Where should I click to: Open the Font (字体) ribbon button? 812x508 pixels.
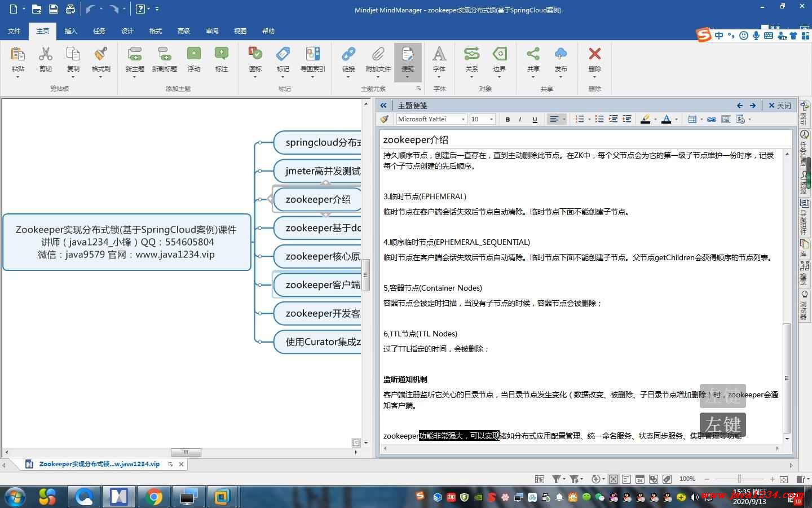pos(439,59)
